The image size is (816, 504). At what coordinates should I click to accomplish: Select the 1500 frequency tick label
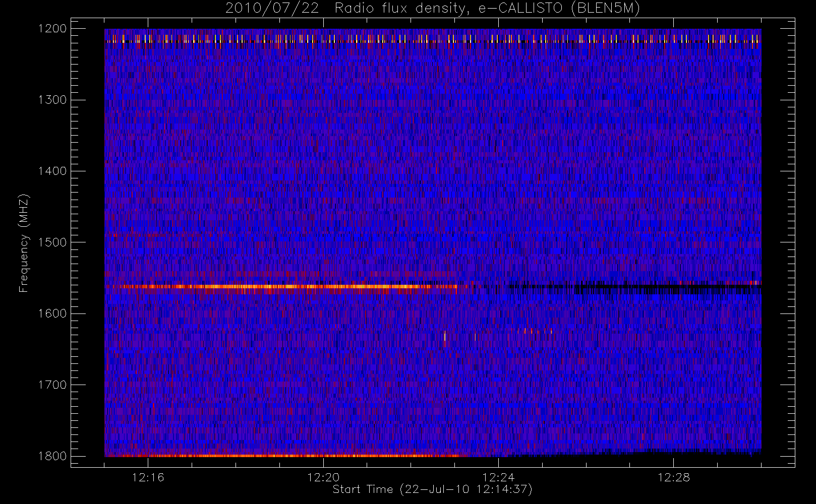pyautogui.click(x=52, y=242)
